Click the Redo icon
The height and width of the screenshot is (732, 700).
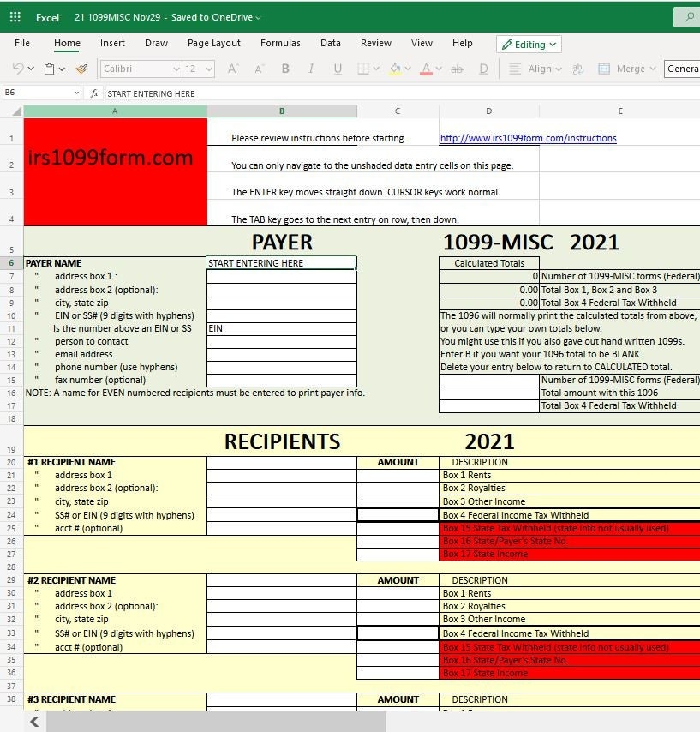point(31,69)
